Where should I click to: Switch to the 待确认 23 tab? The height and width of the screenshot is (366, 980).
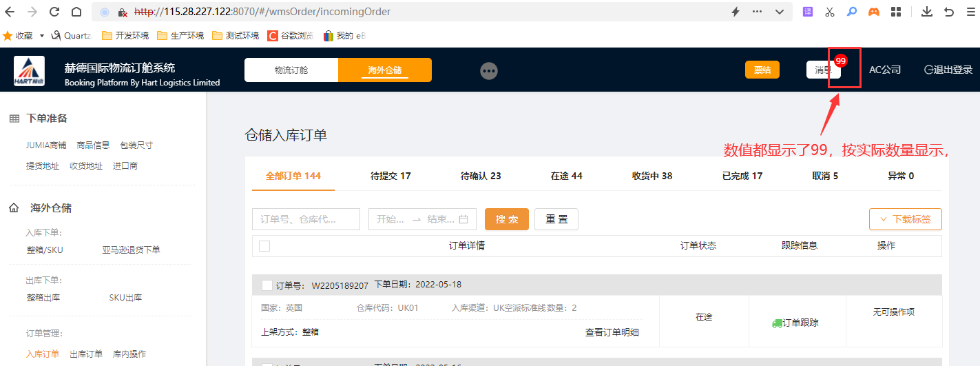point(480,176)
